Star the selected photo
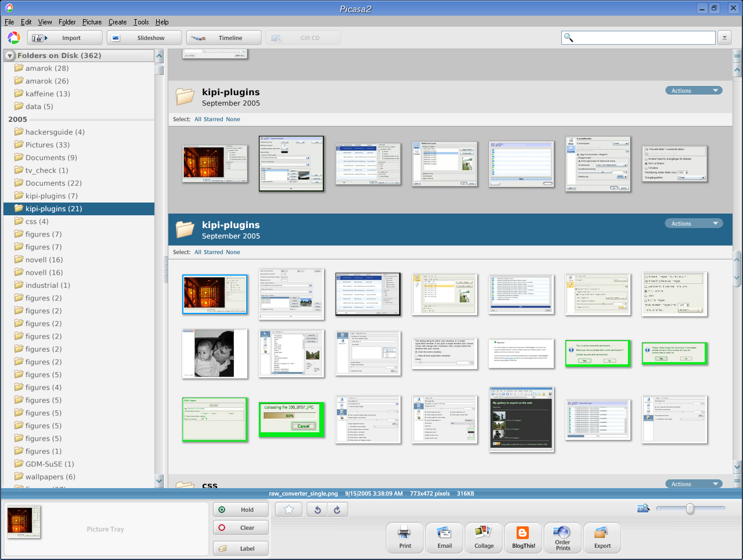 coord(288,509)
